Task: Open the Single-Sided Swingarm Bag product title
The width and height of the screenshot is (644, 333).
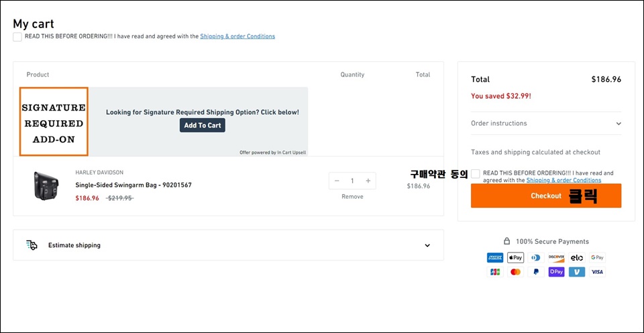Action: click(133, 185)
